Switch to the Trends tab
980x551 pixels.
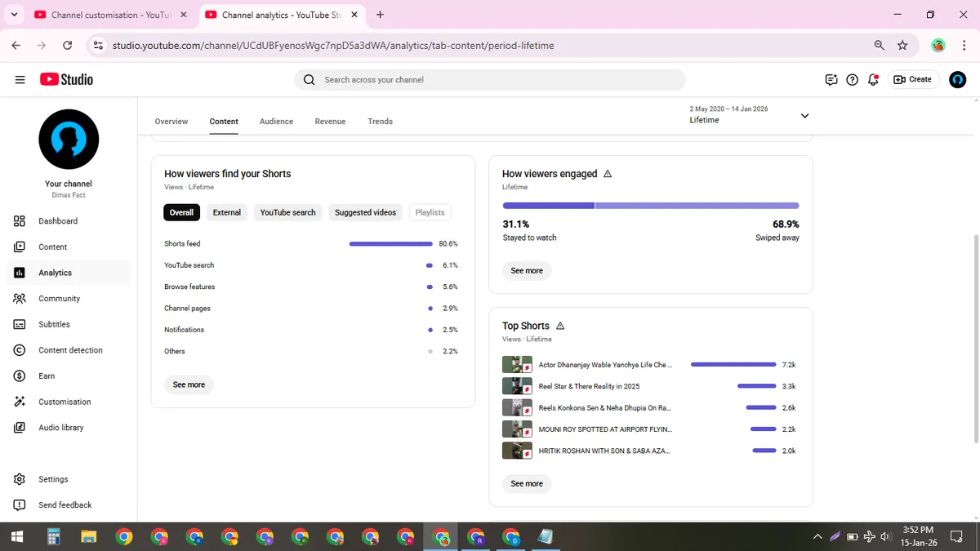[381, 122]
